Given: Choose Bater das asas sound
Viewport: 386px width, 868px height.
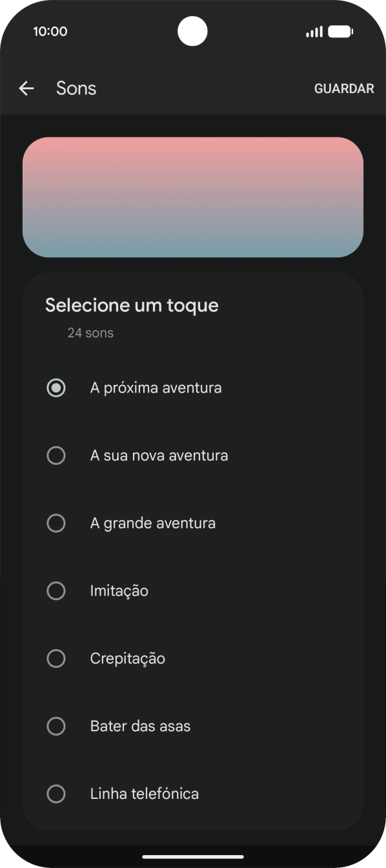Looking at the screenshot, I should point(56,726).
